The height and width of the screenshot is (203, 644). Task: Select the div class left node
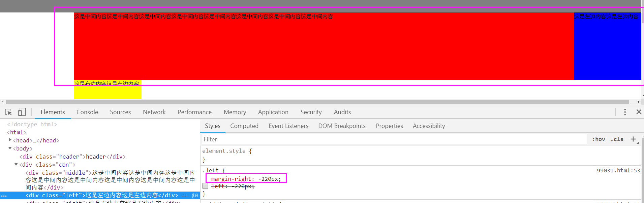[102, 196]
